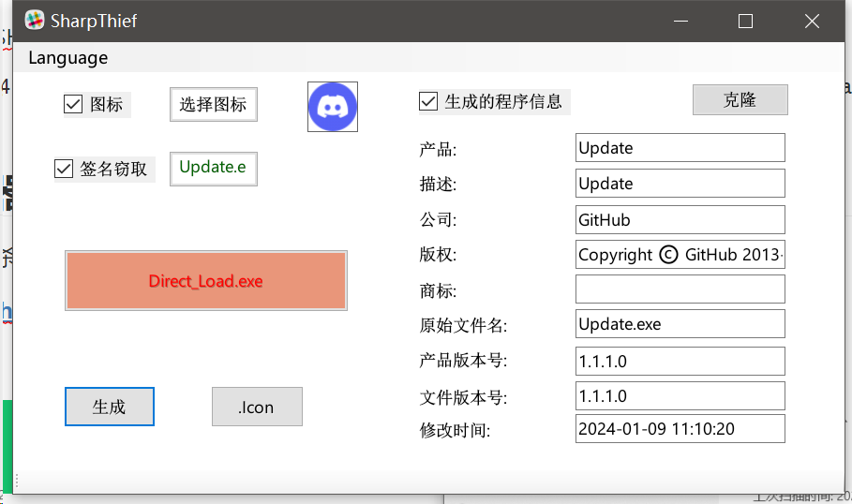Click the .Icon button
This screenshot has width=852, height=504.
point(257,407)
